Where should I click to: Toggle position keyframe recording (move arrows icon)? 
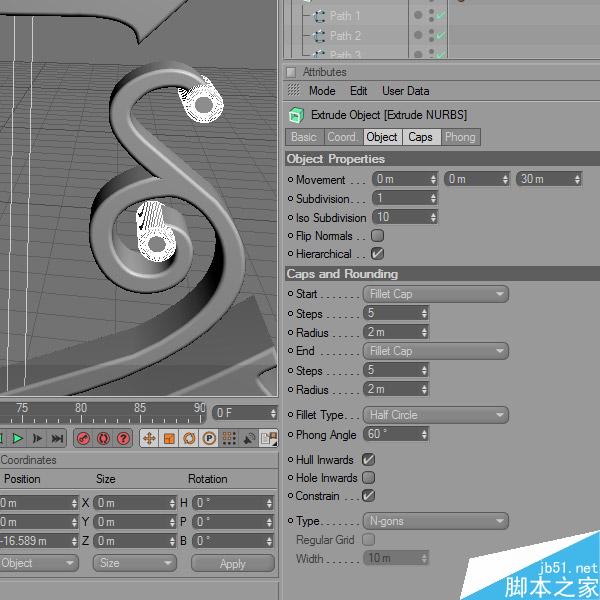(150, 439)
